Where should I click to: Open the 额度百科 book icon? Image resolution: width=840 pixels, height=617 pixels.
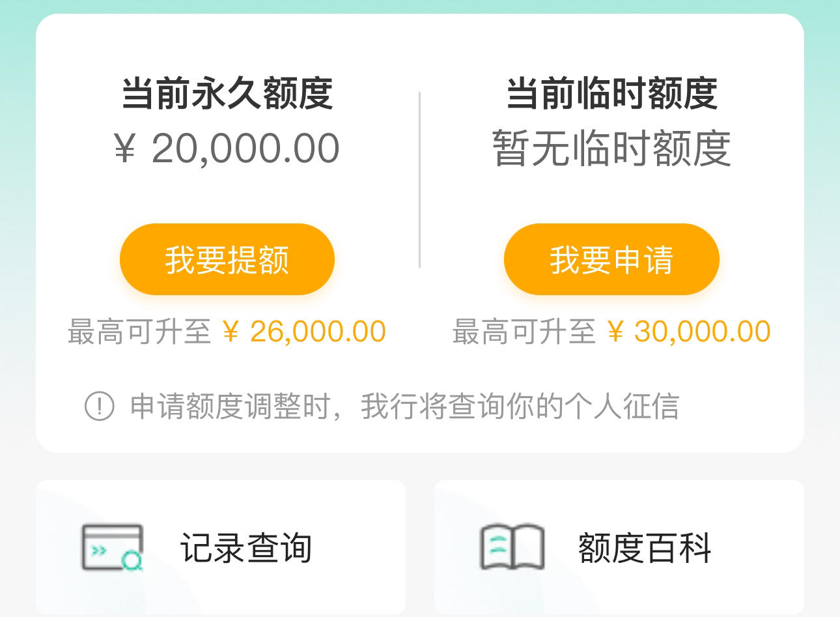tap(512, 547)
